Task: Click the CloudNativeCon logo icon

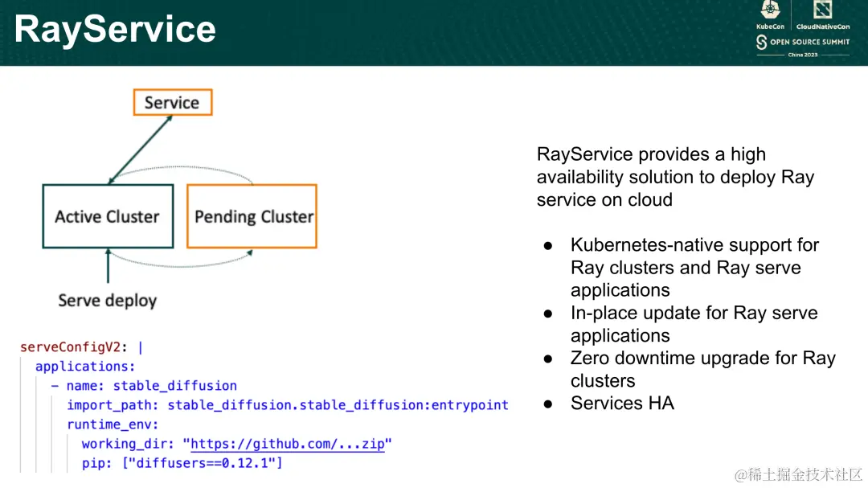Action: coord(823,10)
